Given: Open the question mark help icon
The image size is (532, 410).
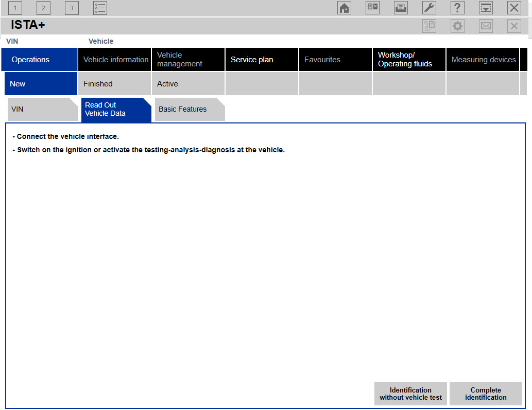Looking at the screenshot, I should (457, 8).
